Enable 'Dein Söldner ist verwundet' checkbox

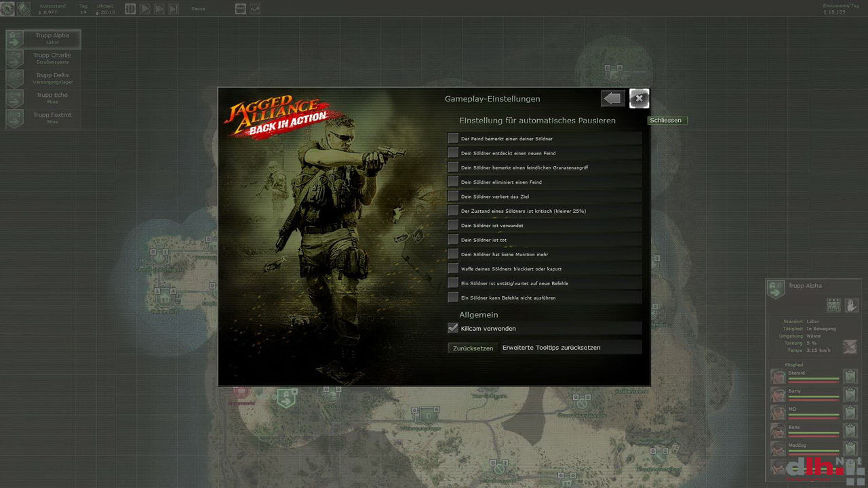(x=453, y=225)
